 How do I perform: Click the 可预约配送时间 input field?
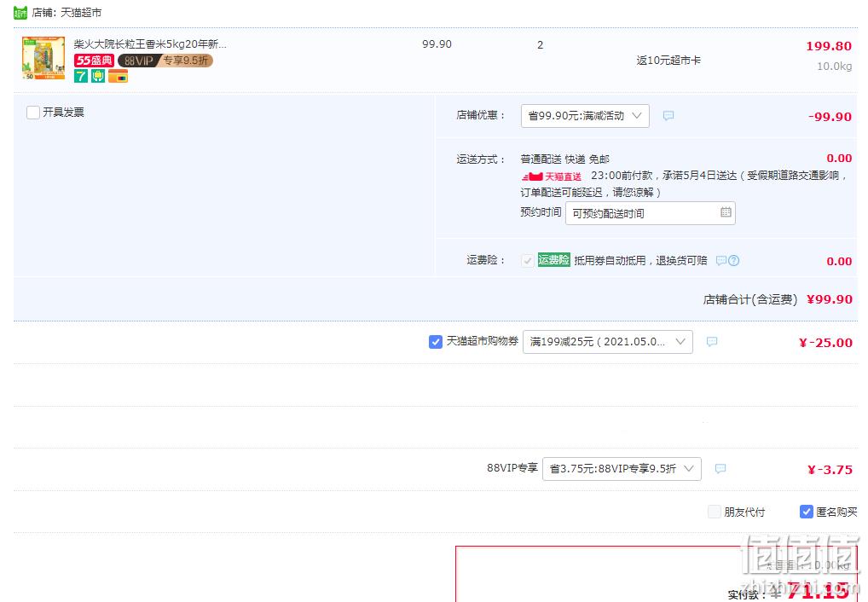(x=650, y=213)
